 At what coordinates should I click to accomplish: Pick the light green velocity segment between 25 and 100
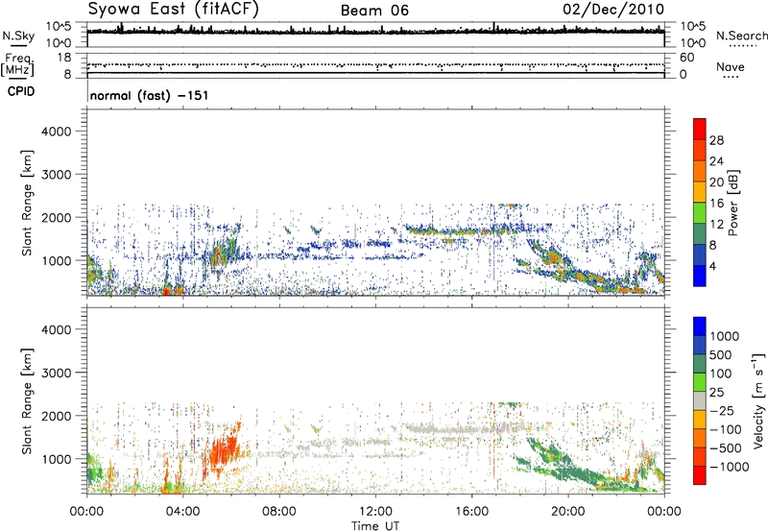pyautogui.click(x=700, y=382)
